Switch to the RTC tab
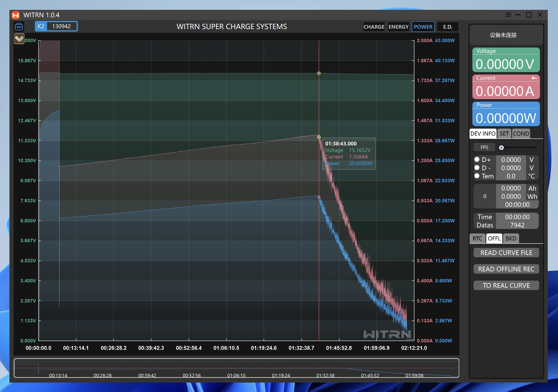The height and width of the screenshot is (392, 558). (477, 238)
